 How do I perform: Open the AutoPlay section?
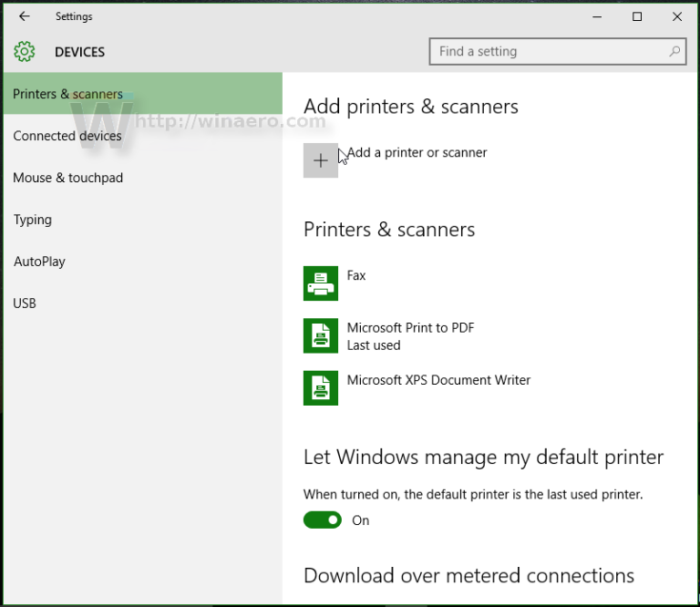[x=39, y=262]
